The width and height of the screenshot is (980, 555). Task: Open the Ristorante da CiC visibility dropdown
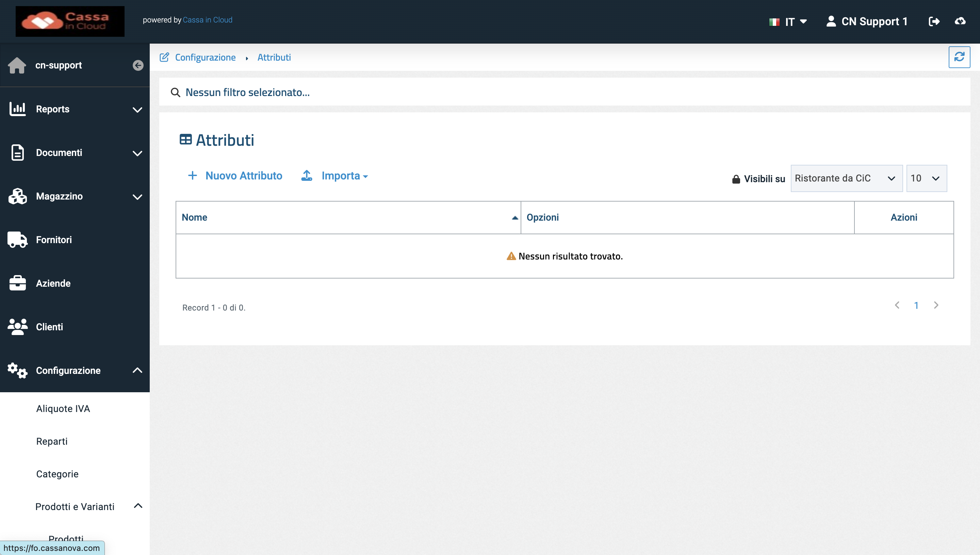point(846,178)
